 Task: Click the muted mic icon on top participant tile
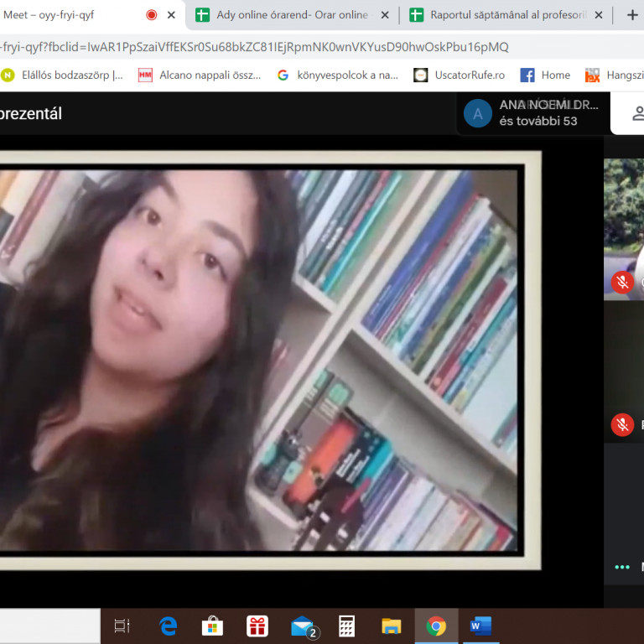click(x=622, y=282)
